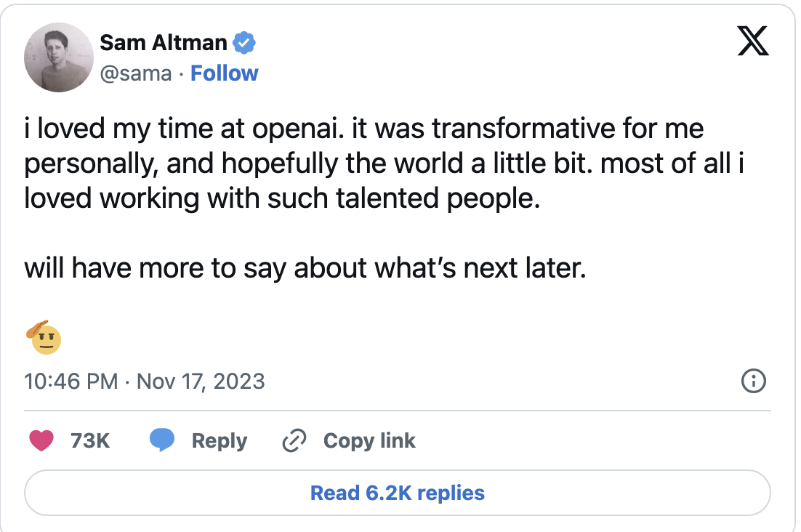The width and height of the screenshot is (801, 532).
Task: Click the chain link icon
Action: coord(294,440)
